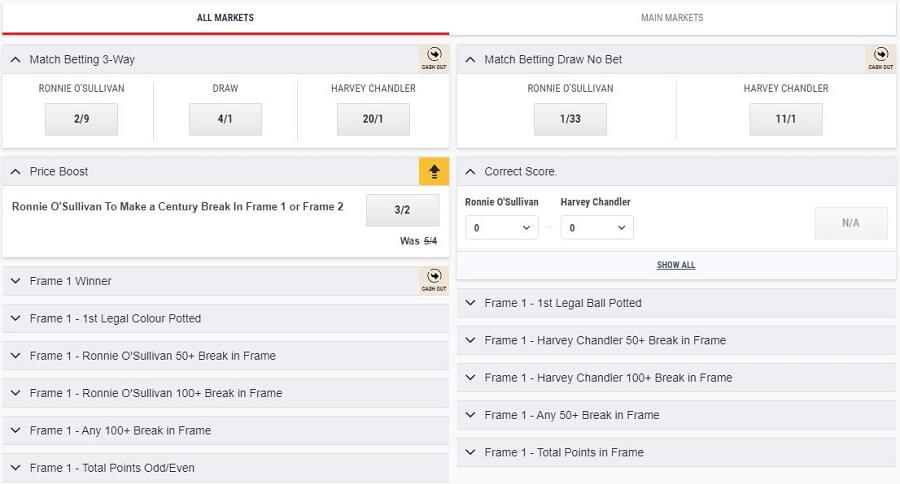The image size is (900, 484).
Task: Select Ronnie O'Sullivan 2/9 odds
Action: [x=82, y=119]
